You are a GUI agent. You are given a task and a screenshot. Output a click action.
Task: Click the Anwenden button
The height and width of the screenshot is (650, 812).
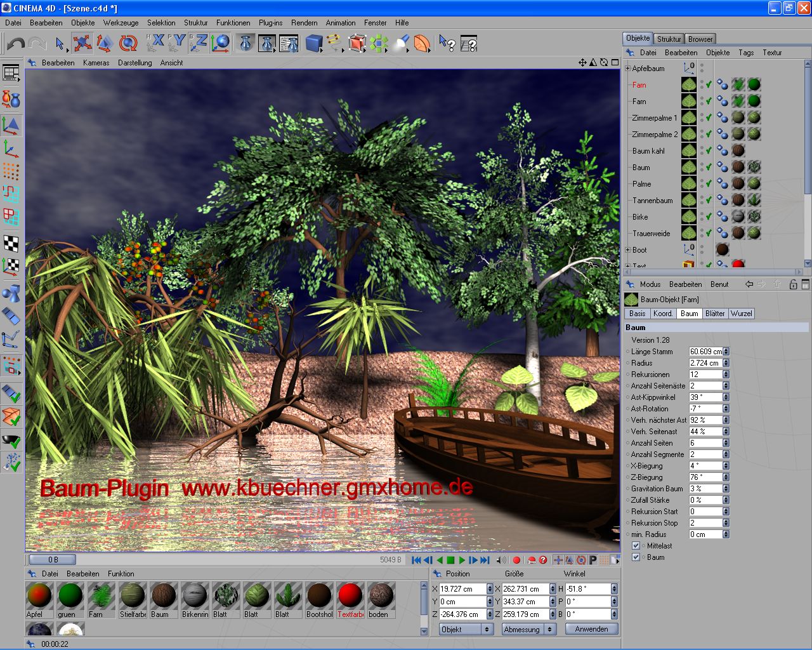pos(591,629)
